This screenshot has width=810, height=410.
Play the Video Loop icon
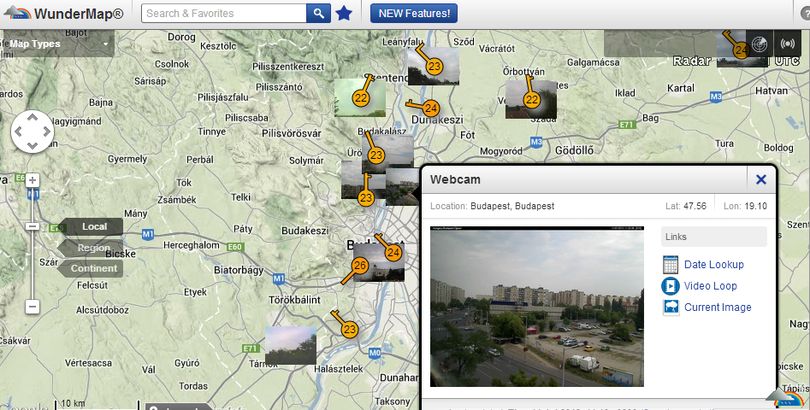671,286
